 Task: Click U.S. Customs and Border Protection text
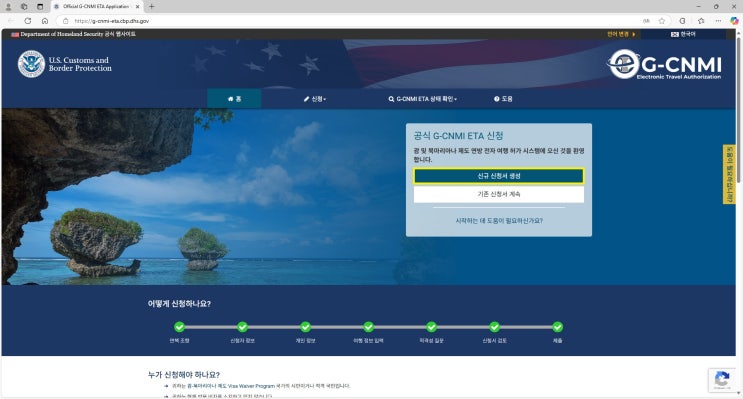tap(80, 64)
